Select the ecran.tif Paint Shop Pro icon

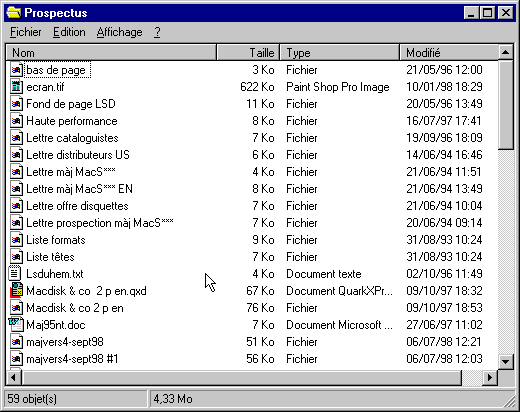pos(16,87)
